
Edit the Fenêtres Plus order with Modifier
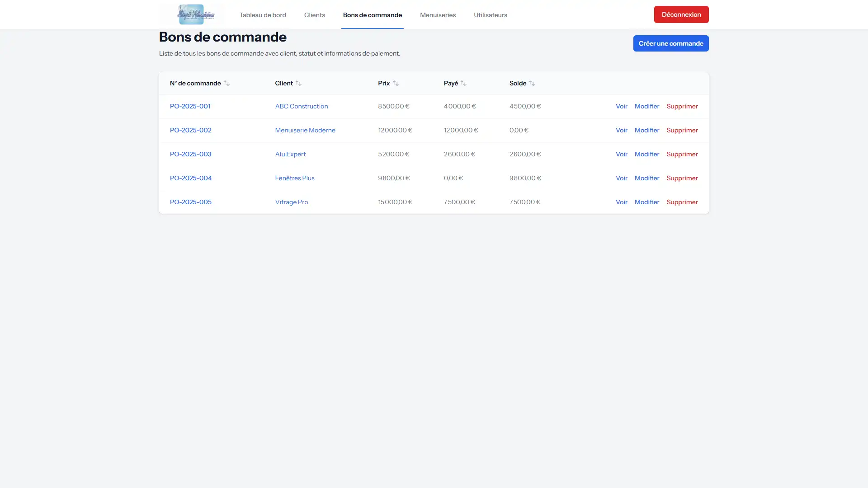click(647, 178)
